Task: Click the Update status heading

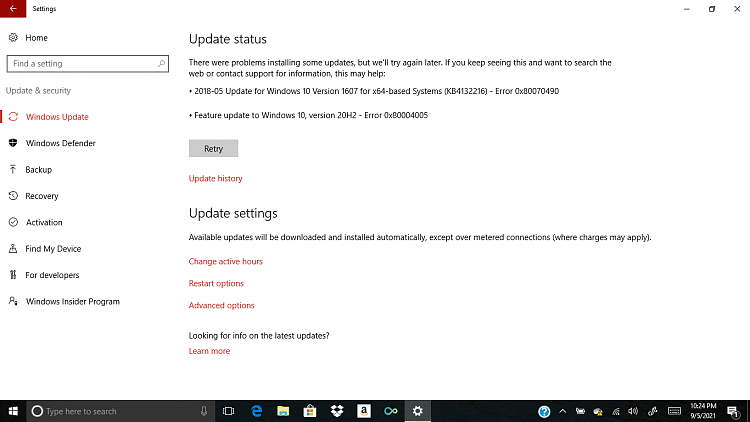Action: click(x=228, y=39)
